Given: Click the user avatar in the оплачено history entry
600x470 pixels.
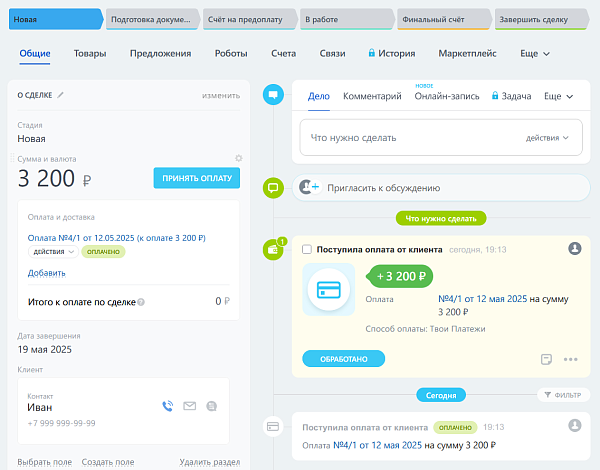Looking at the screenshot, I should click(x=575, y=425).
